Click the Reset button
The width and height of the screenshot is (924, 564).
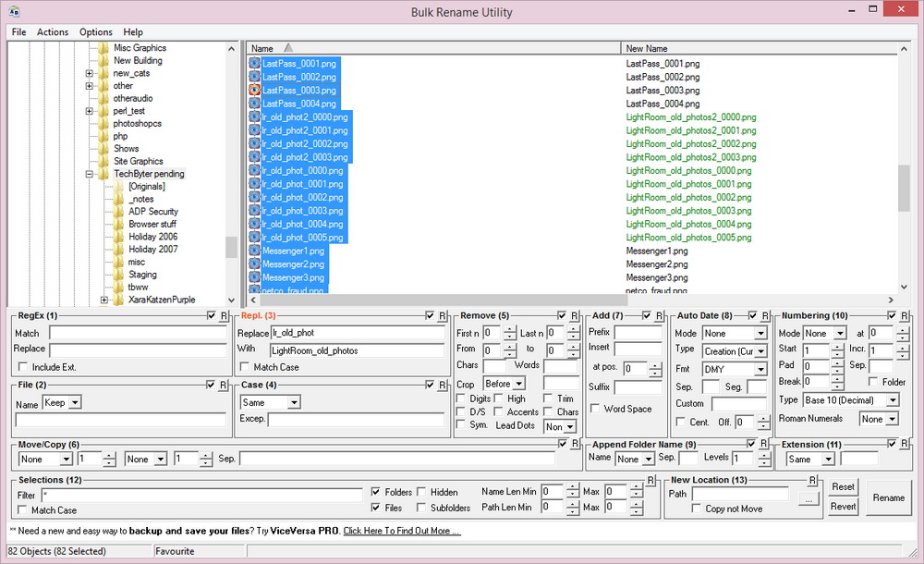[844, 487]
